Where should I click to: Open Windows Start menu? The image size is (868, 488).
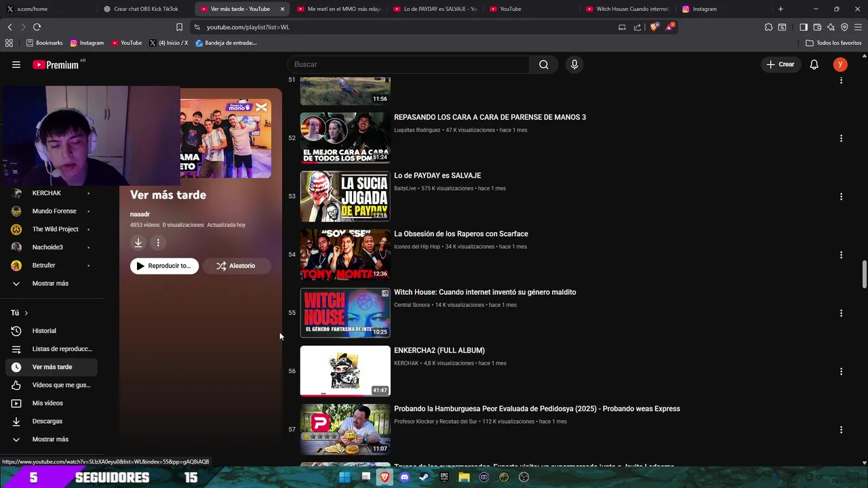tap(344, 477)
